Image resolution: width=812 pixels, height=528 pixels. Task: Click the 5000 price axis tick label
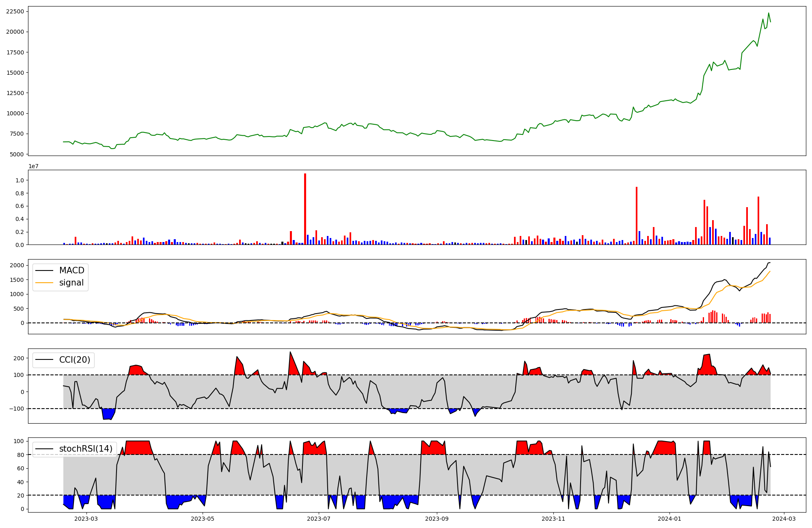[x=16, y=154]
